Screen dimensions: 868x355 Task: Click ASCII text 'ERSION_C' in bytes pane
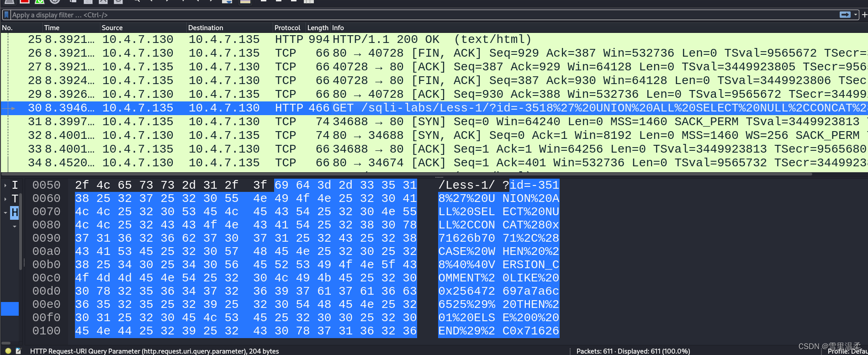click(x=531, y=265)
